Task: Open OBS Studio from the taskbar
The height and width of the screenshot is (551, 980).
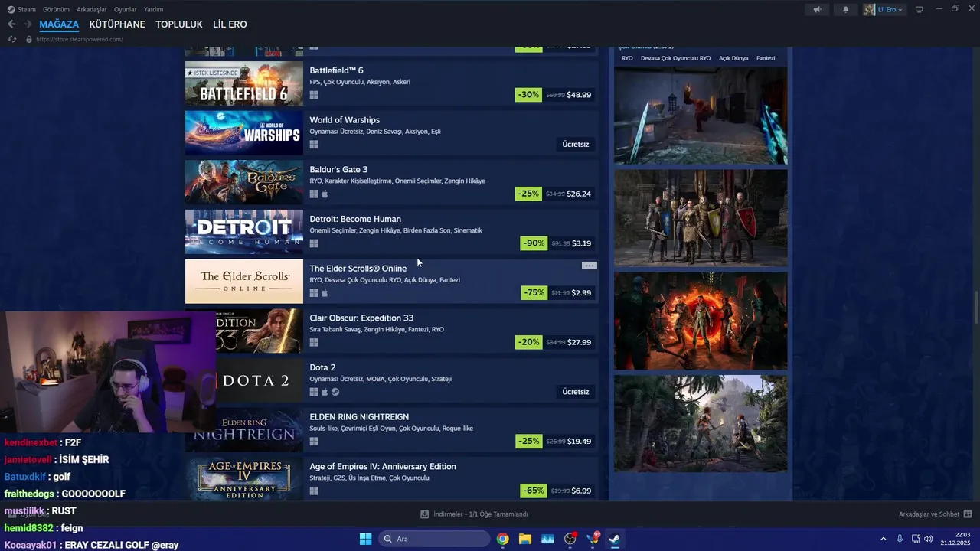Action: tap(570, 539)
